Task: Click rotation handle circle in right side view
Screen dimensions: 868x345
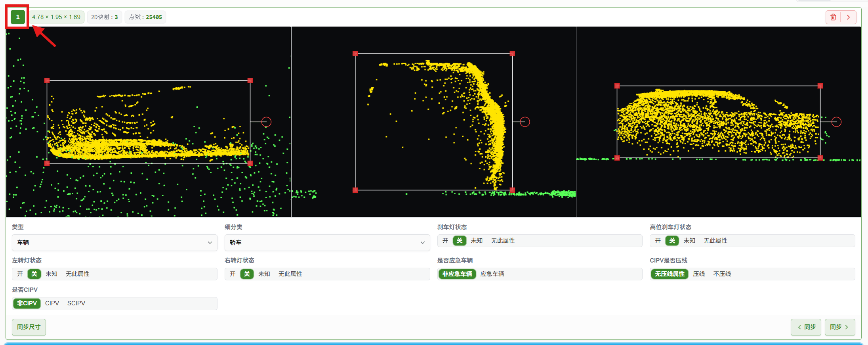Action: 836,122
